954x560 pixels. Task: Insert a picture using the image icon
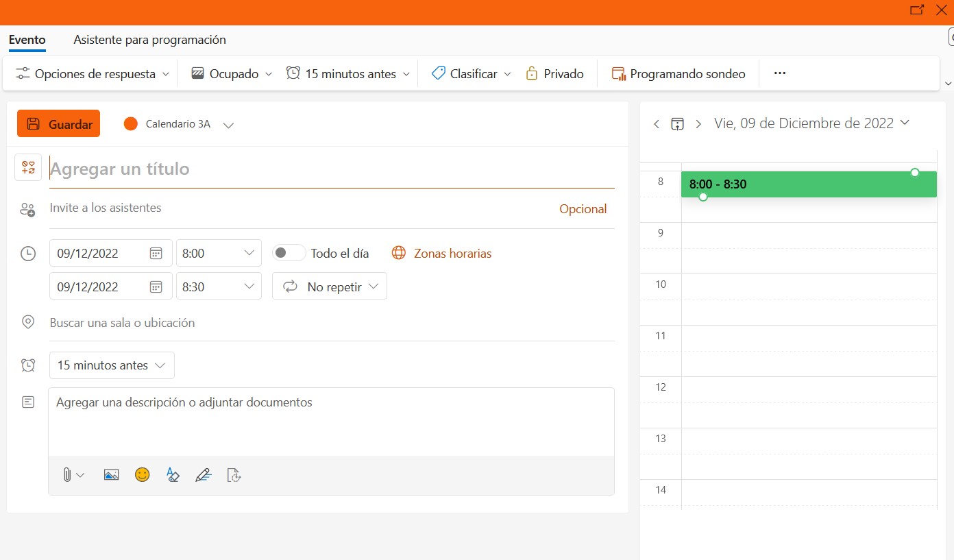point(111,474)
